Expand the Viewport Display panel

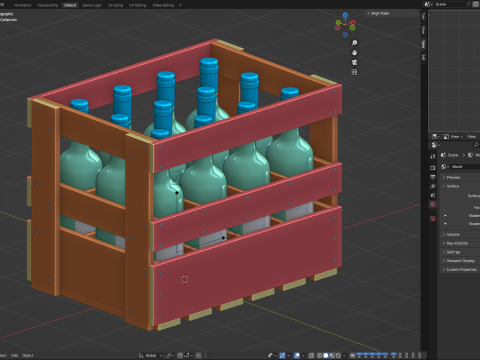pos(460,261)
